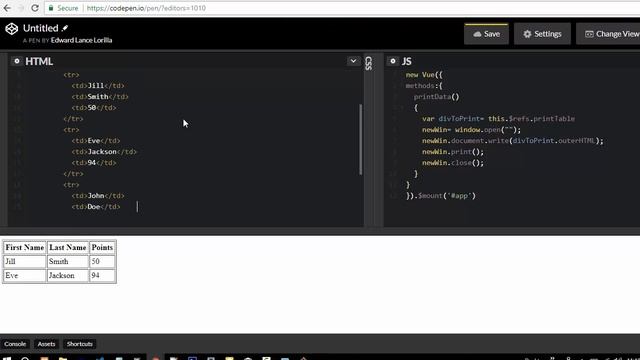Click the Untitled pen title

(x=40, y=28)
